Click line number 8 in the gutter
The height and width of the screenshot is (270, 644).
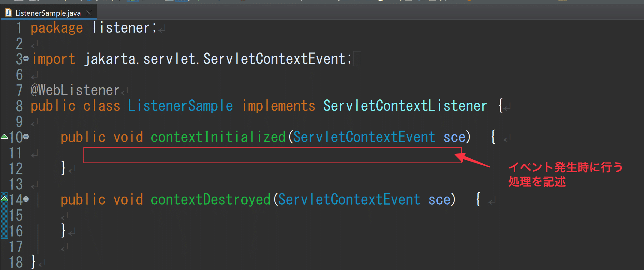(x=19, y=106)
